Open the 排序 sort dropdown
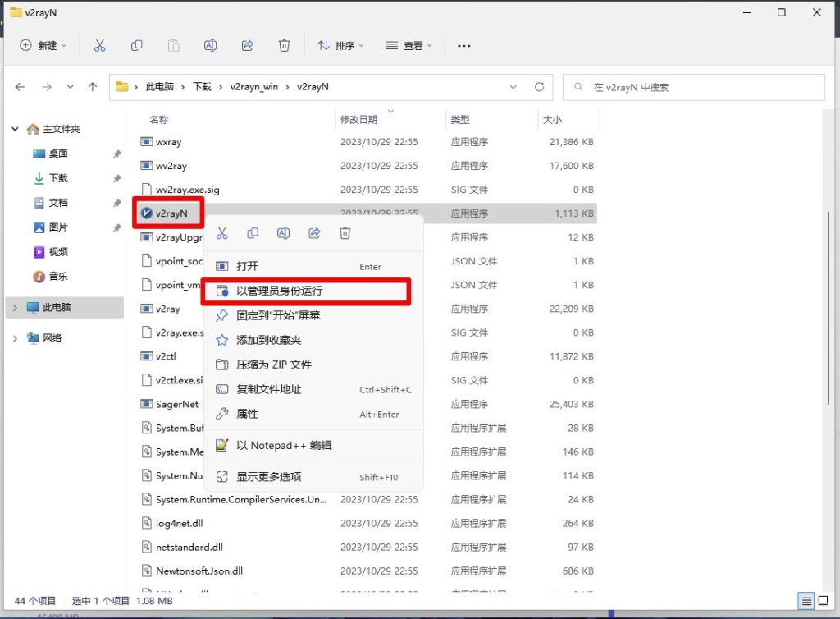Screen dimensions: 840x619 click(x=340, y=45)
